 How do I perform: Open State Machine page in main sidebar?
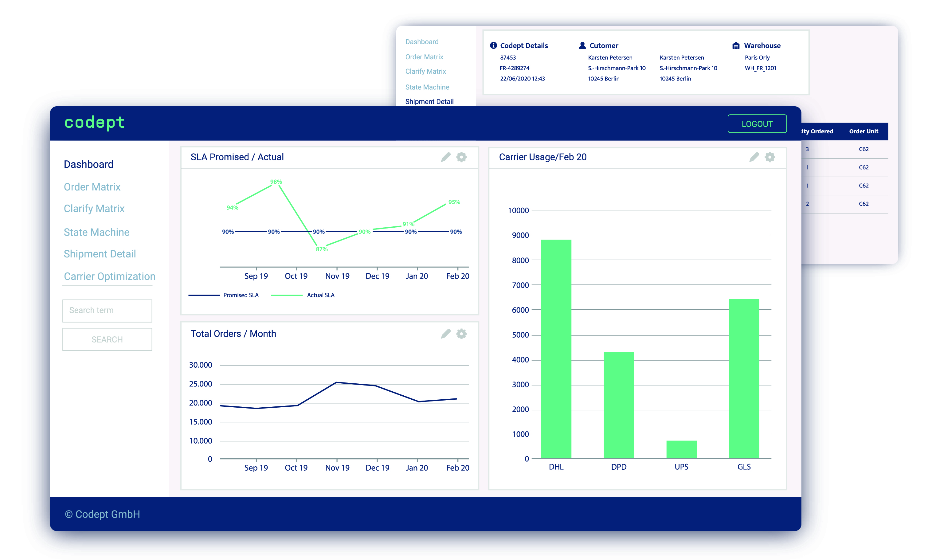[x=96, y=232]
